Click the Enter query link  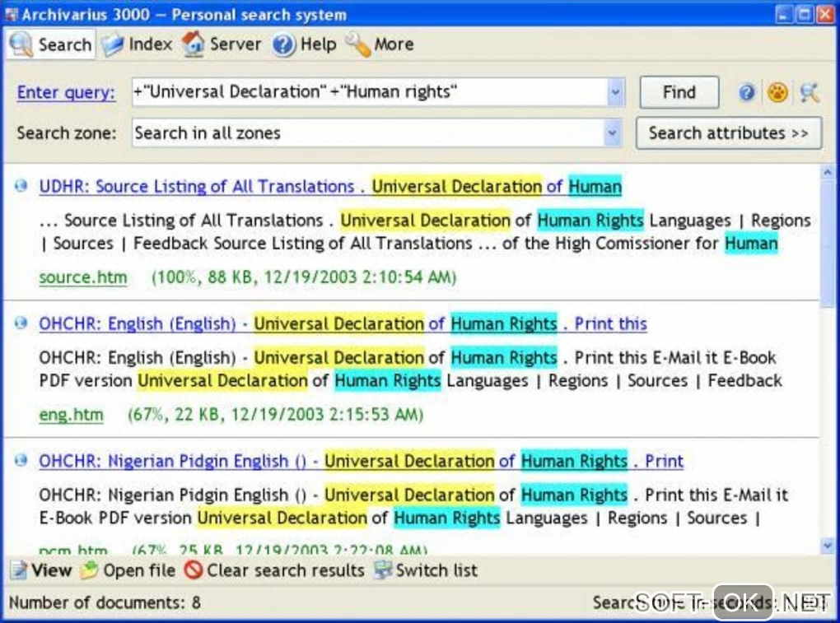(66, 92)
